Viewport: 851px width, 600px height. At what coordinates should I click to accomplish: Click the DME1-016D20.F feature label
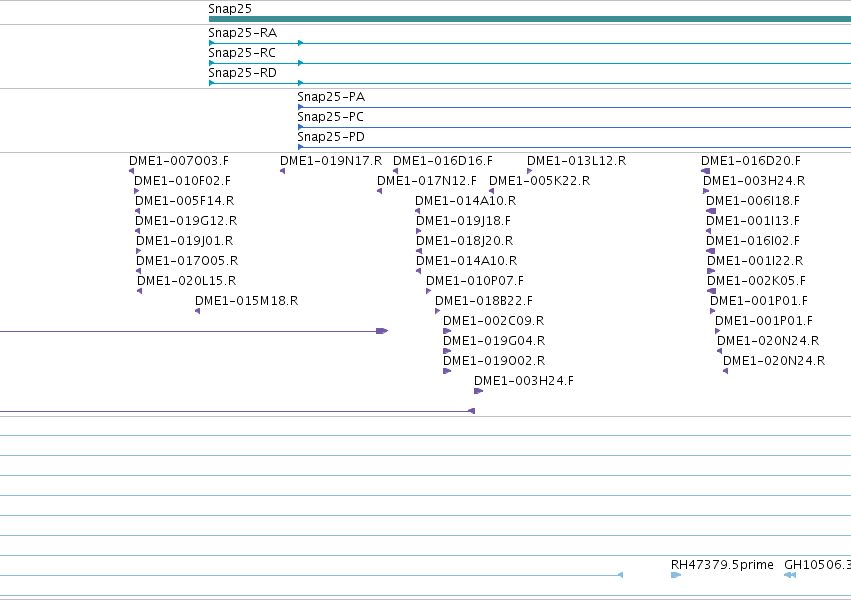(x=751, y=161)
